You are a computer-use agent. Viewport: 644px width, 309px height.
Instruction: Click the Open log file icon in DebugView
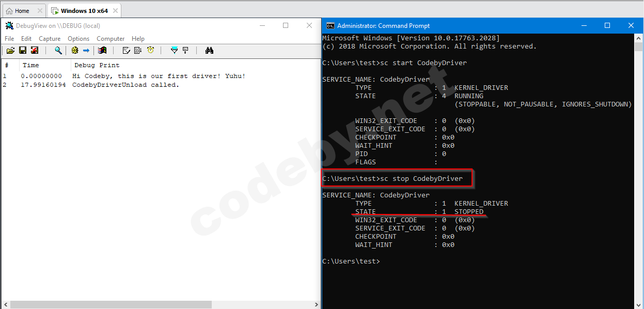point(10,50)
